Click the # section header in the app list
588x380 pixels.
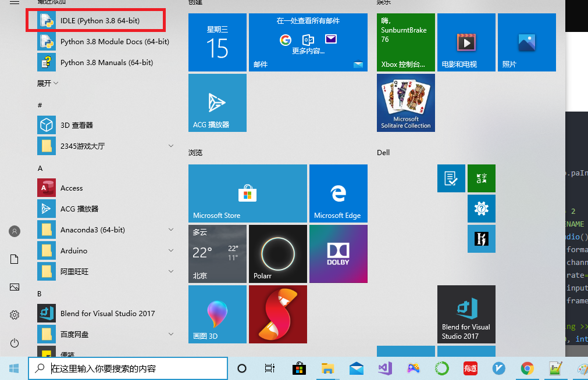pos(40,105)
